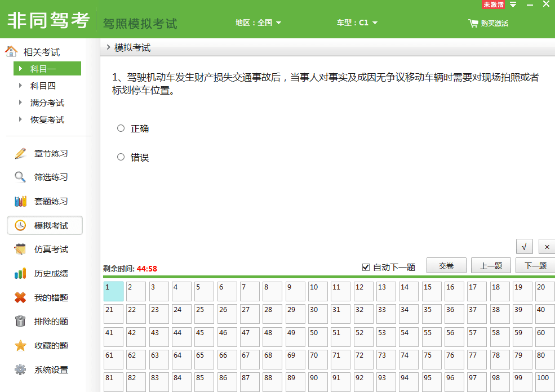
Task: Open the 地区 region dropdown
Action: pyautogui.click(x=258, y=23)
